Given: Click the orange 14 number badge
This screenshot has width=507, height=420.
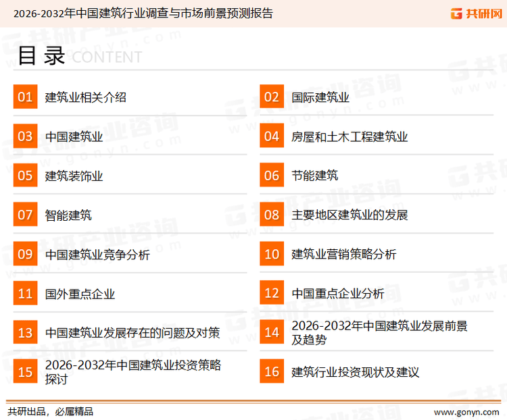Looking at the screenshot, I should [x=272, y=332].
